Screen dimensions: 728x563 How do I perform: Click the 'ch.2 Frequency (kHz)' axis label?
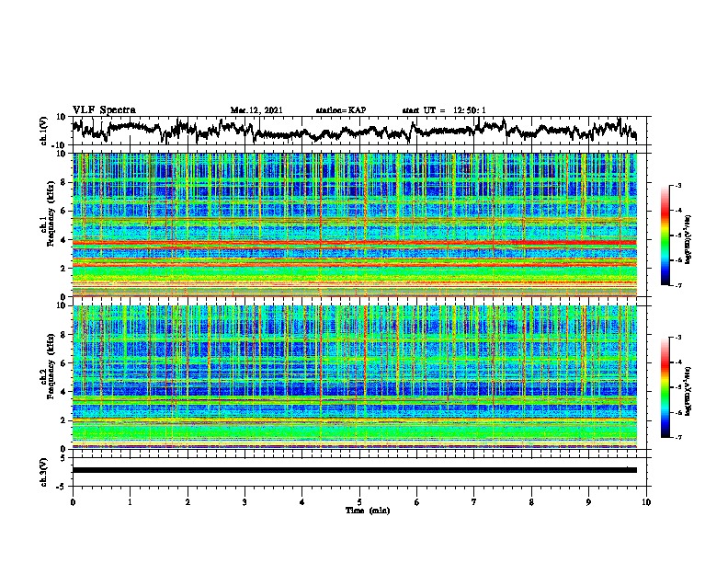(x=48, y=366)
